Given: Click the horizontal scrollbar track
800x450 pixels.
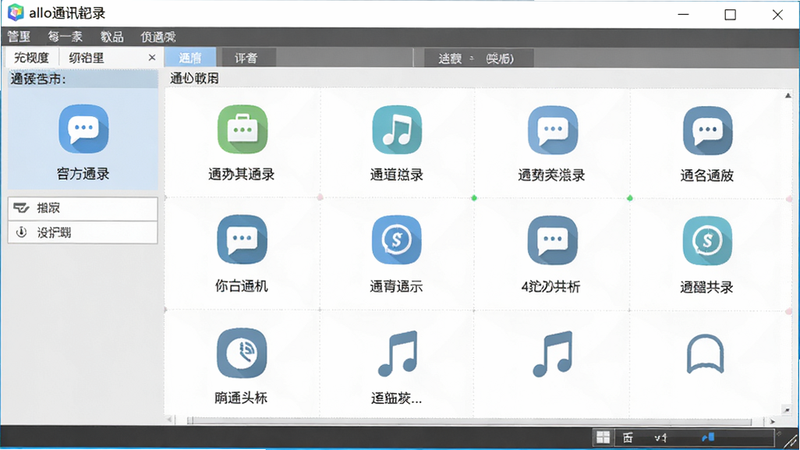Looking at the screenshot, I should click(469, 421).
